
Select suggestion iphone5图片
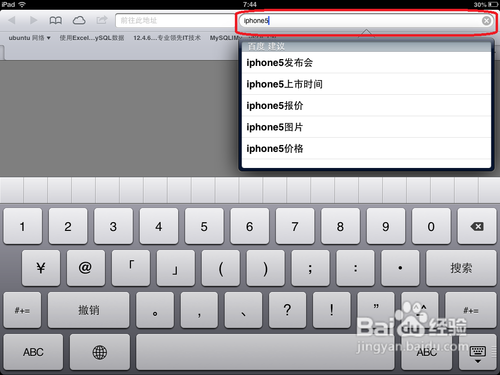[366, 127]
